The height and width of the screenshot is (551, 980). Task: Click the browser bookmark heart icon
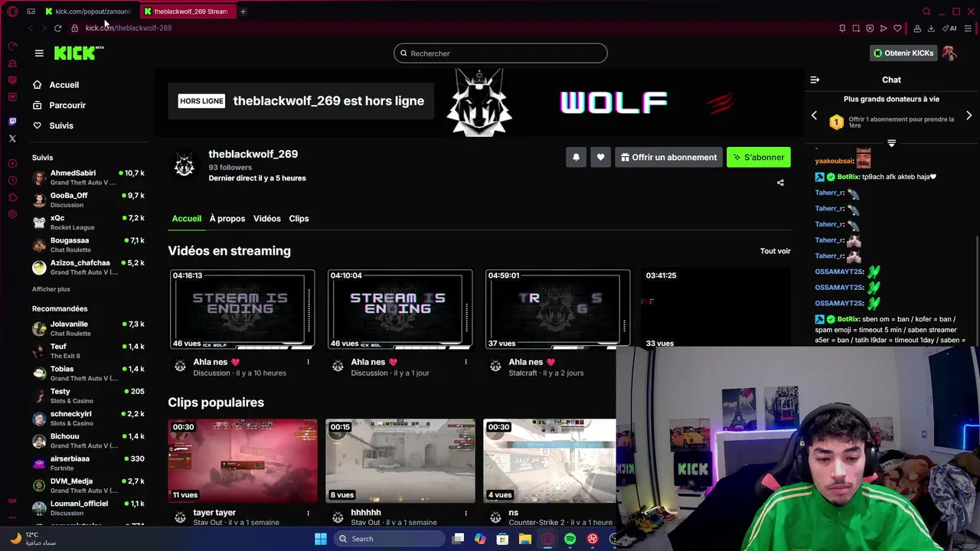(x=897, y=28)
